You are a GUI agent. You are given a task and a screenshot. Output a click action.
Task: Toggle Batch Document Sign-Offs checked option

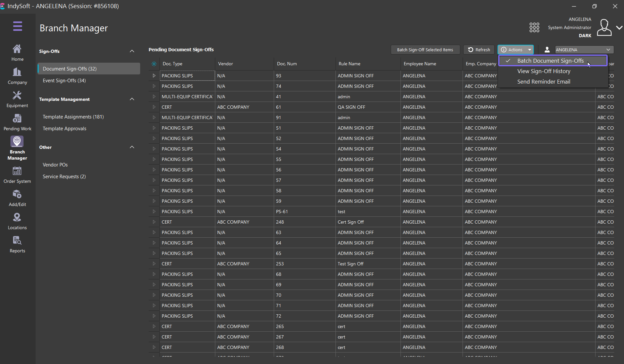[x=550, y=61]
